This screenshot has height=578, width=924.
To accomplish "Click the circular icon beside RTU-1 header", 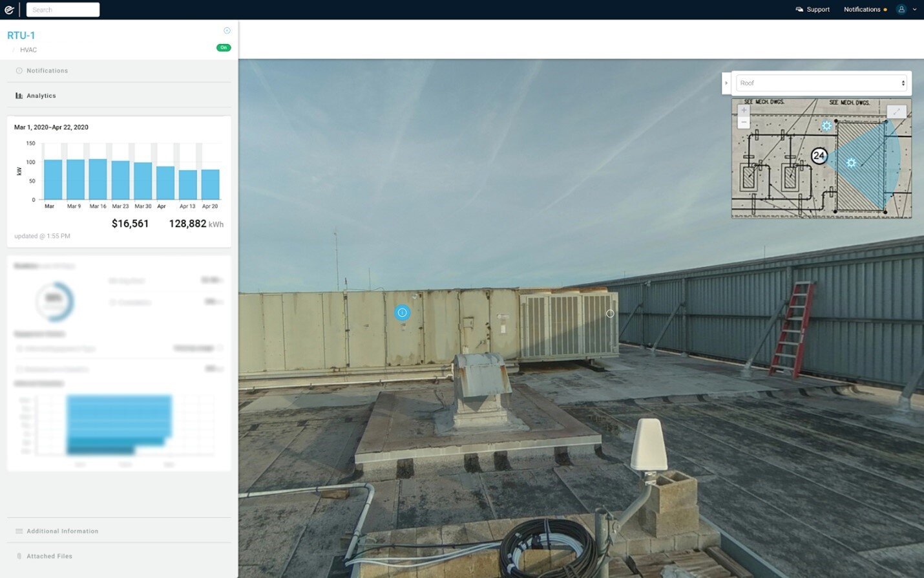I will coord(227,30).
